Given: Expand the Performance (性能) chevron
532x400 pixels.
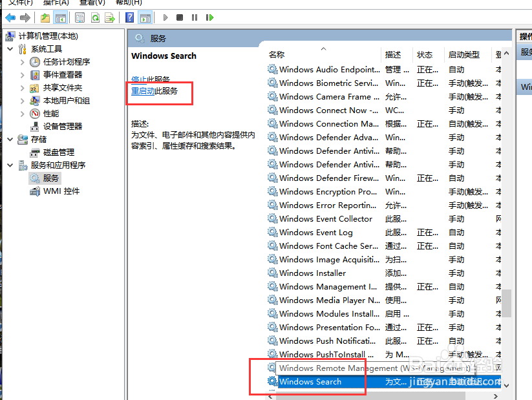Looking at the screenshot, I should (23, 114).
